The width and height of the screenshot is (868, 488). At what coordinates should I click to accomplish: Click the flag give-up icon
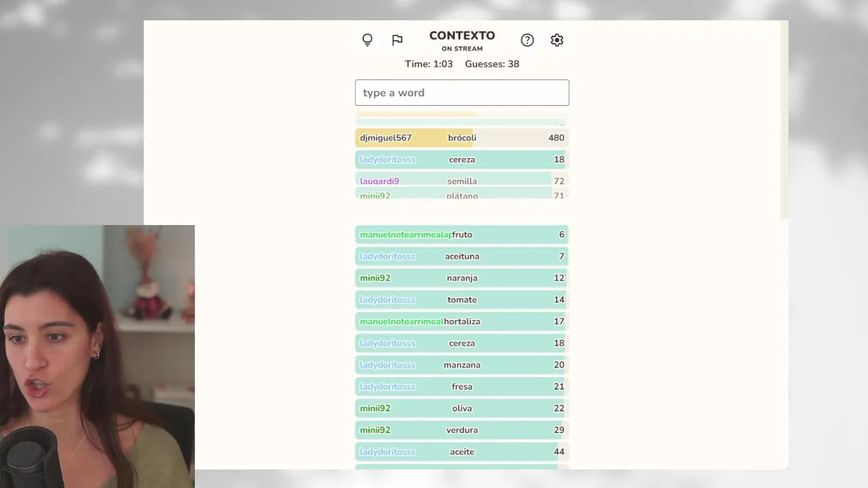397,40
